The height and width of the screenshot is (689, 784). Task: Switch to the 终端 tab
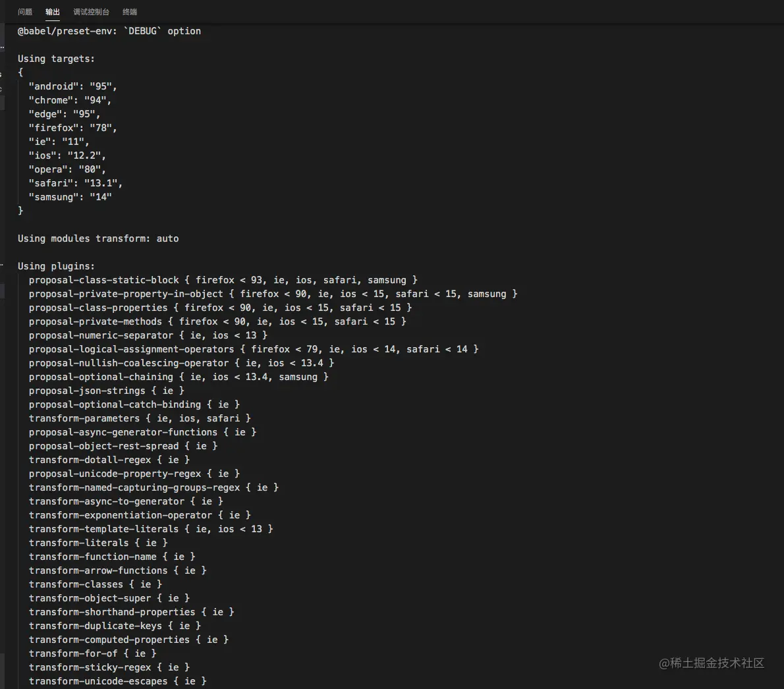pyautogui.click(x=130, y=12)
